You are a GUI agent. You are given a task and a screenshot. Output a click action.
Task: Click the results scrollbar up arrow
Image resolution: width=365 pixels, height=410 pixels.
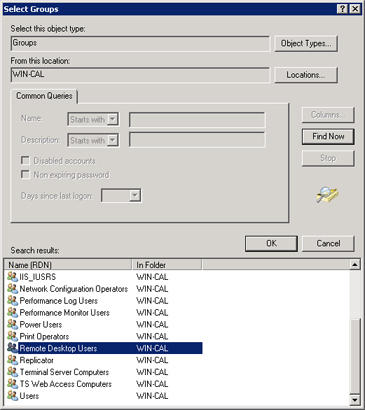point(355,265)
